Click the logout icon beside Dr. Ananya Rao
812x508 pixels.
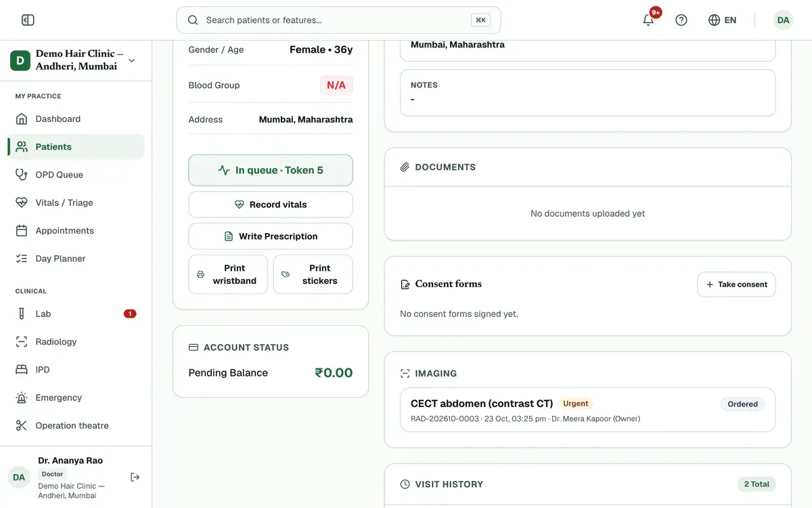coord(135,478)
